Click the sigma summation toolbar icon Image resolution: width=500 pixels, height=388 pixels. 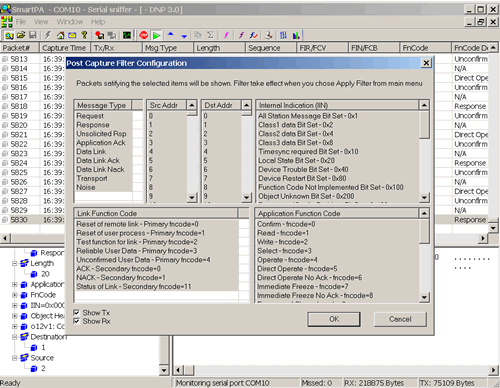click(210, 35)
